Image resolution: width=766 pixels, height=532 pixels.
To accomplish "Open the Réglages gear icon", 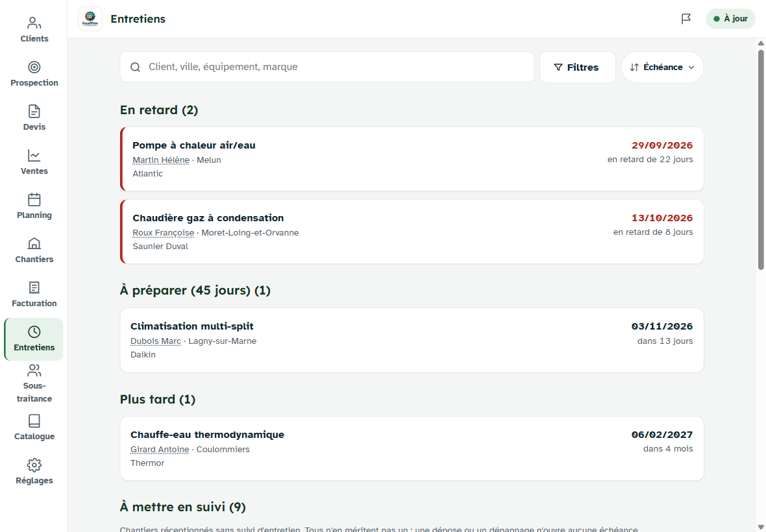I will [34, 465].
